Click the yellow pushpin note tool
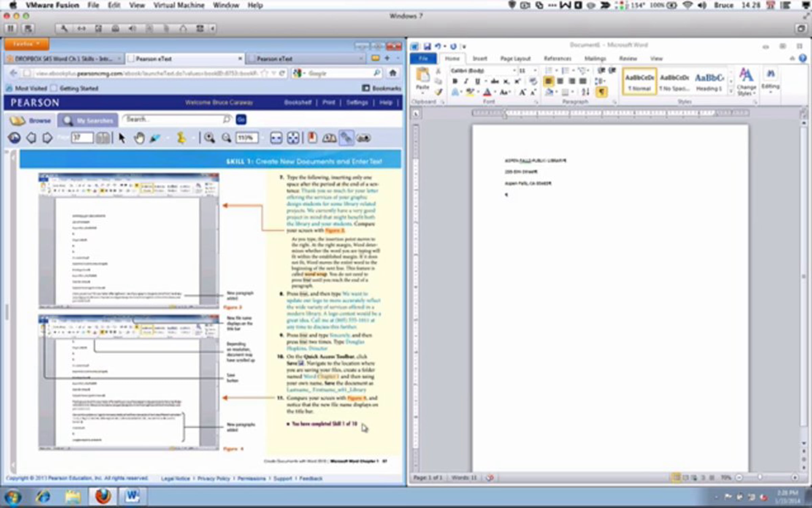This screenshot has width=812, height=508. (181, 138)
